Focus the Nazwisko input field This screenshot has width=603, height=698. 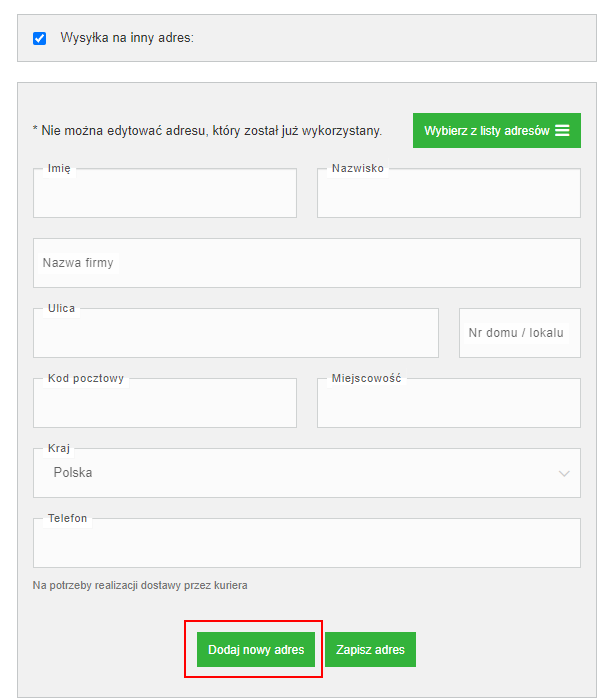coord(449,193)
